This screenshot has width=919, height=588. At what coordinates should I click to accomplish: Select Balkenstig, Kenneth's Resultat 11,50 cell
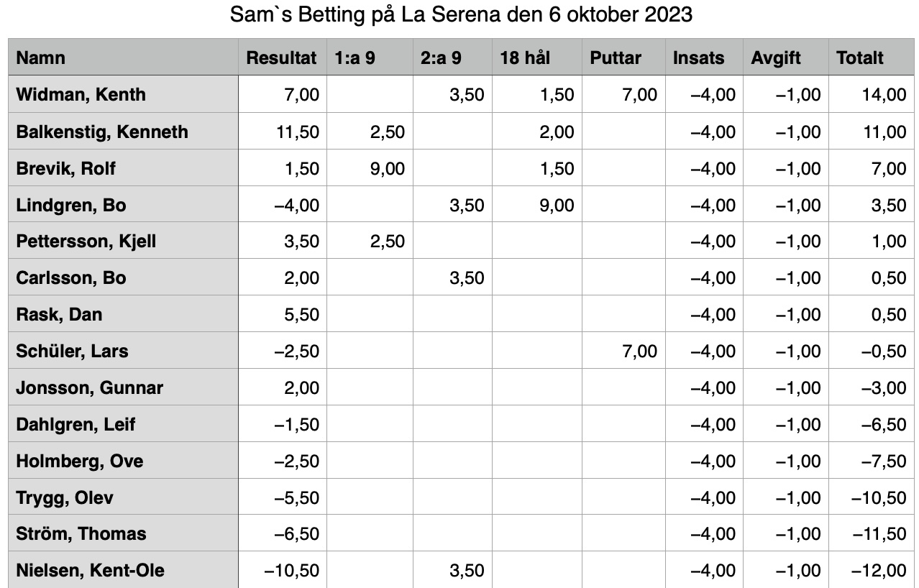click(282, 131)
